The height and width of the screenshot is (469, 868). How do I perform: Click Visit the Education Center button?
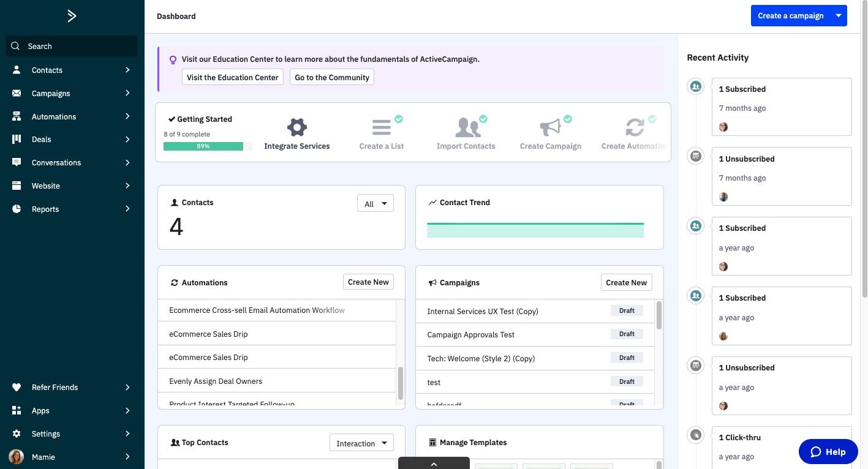tap(232, 77)
